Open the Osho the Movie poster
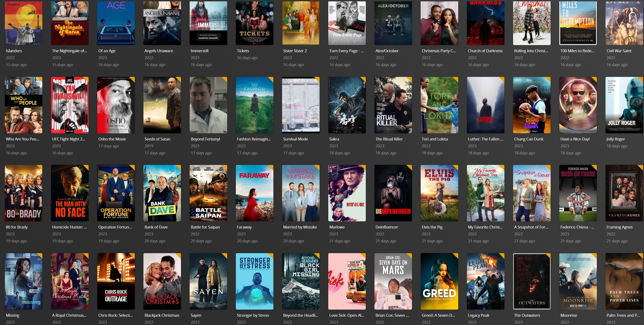 [x=116, y=105]
